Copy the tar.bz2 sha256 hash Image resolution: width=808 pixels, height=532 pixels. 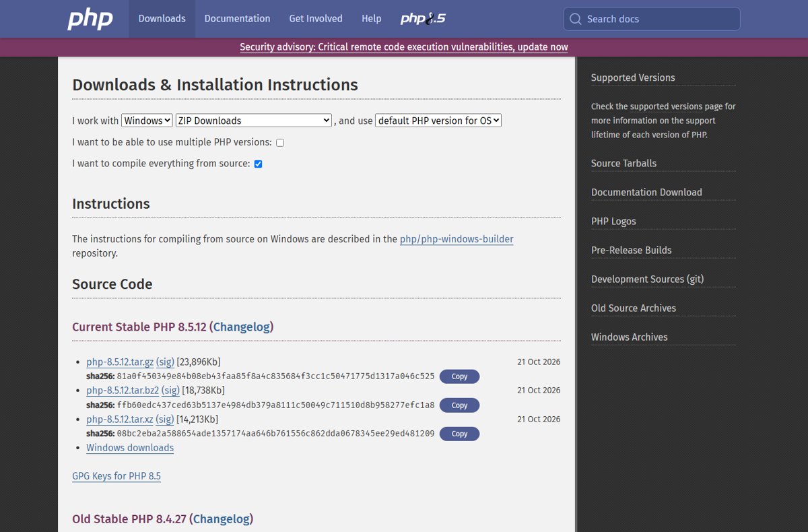point(459,405)
